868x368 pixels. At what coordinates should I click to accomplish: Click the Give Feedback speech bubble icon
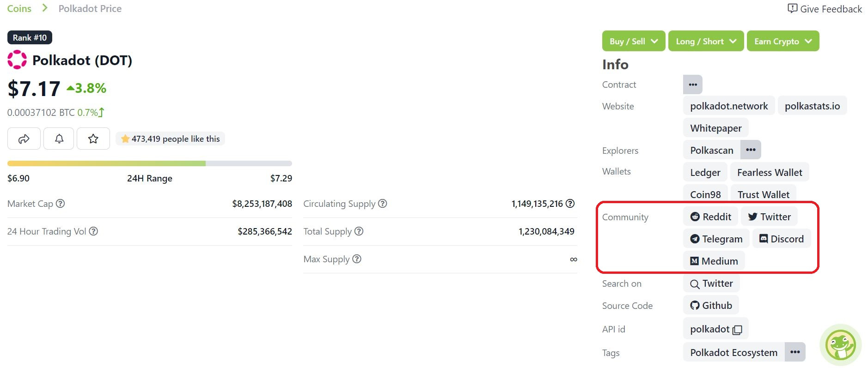[x=792, y=8]
